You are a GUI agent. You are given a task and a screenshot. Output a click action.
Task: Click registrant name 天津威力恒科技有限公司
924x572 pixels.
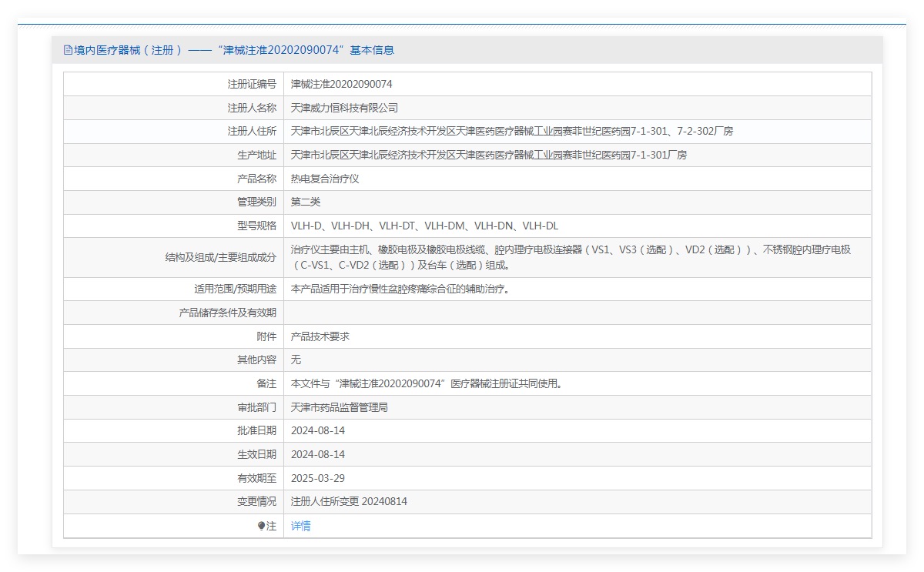[x=344, y=108]
